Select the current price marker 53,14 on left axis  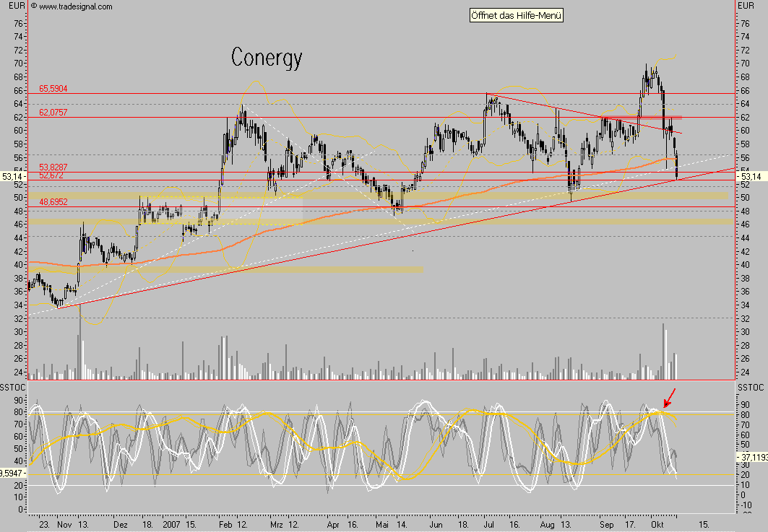(12, 176)
